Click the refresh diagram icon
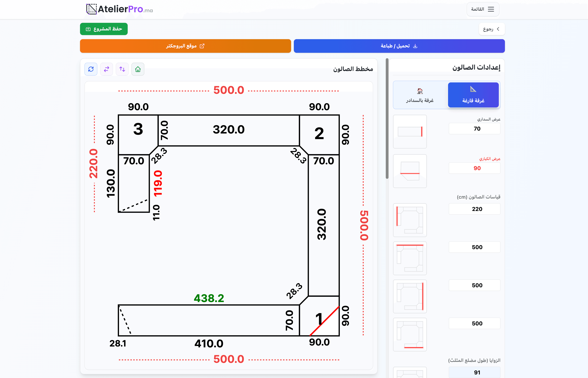The height and width of the screenshot is (378, 588). pyautogui.click(x=91, y=69)
